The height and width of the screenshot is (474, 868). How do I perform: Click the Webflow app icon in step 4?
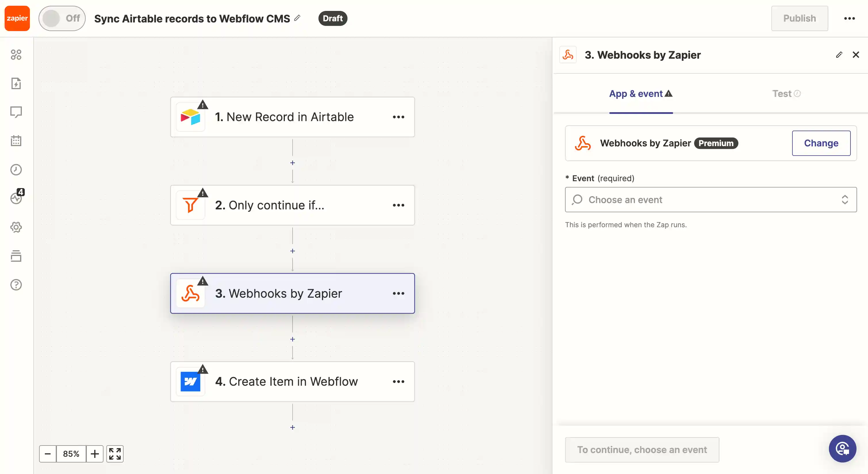tap(190, 382)
